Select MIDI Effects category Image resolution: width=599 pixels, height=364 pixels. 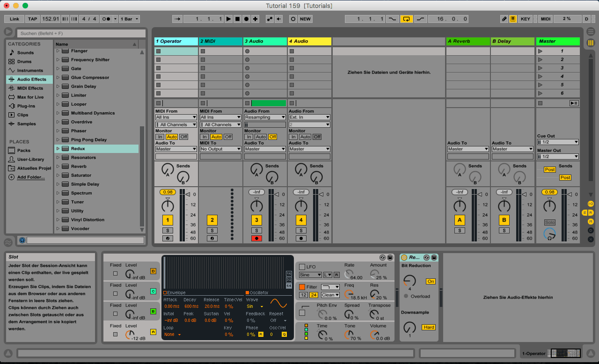click(x=29, y=88)
